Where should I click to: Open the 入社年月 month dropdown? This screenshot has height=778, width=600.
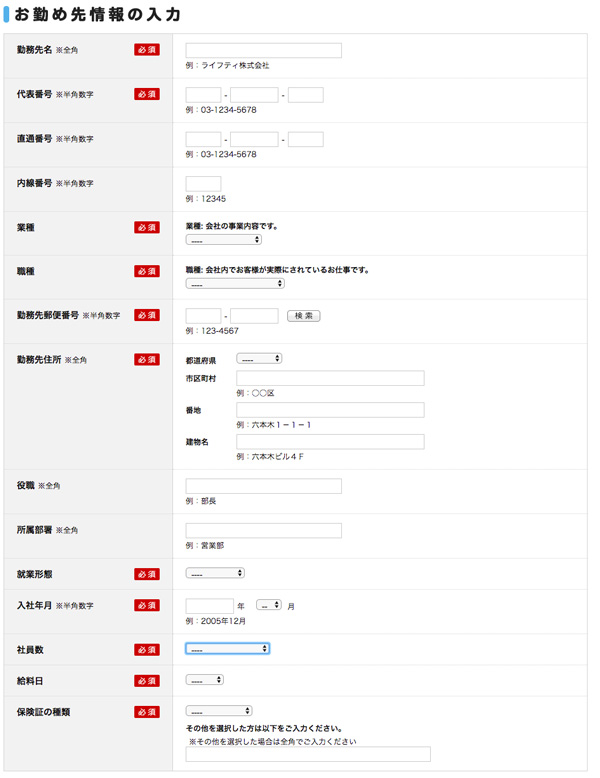269,605
